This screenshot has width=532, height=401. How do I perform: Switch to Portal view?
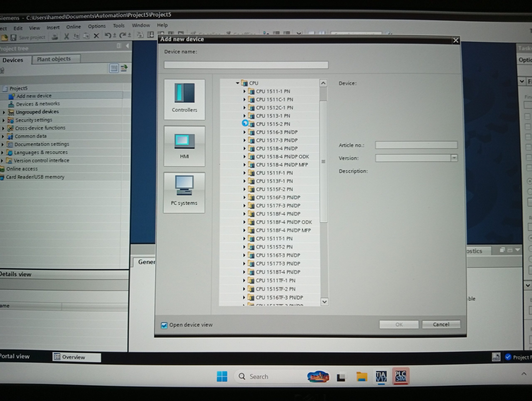pos(15,356)
